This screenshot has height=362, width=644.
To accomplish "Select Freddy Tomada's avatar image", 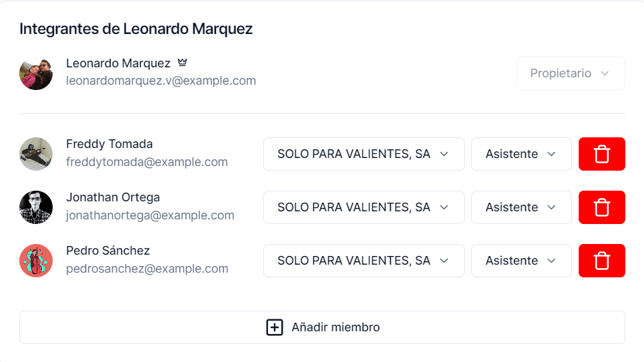I will [36, 154].
